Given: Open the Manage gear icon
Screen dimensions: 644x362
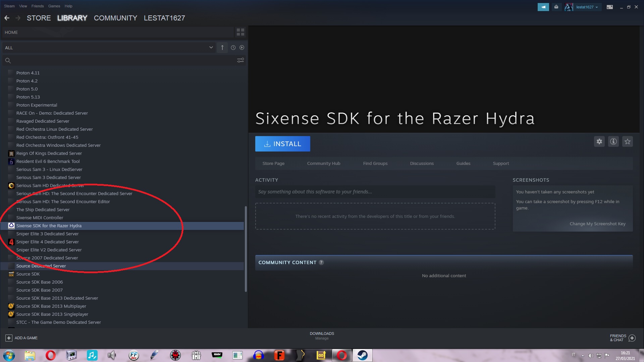Looking at the screenshot, I should pos(599,141).
